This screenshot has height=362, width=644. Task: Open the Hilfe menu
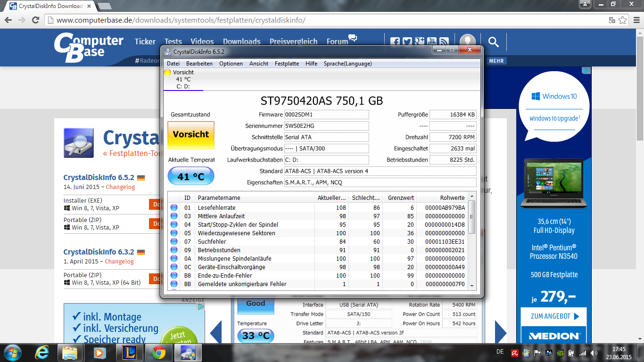coord(311,64)
